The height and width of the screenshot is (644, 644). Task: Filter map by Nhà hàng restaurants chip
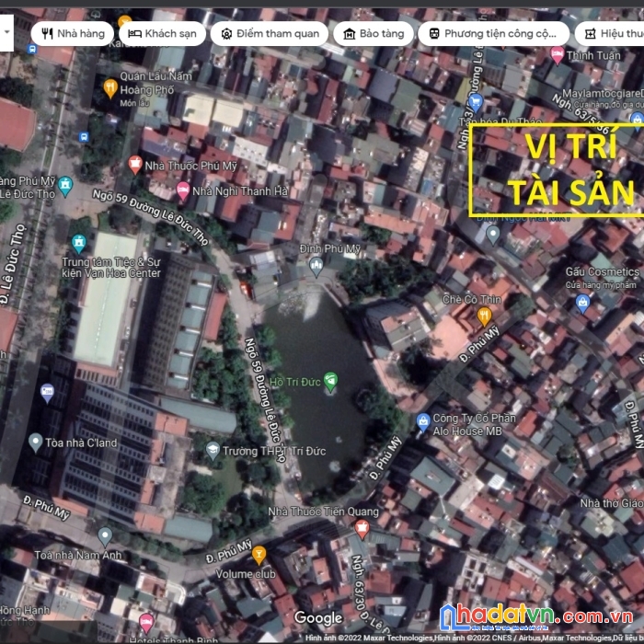pyautogui.click(x=73, y=34)
